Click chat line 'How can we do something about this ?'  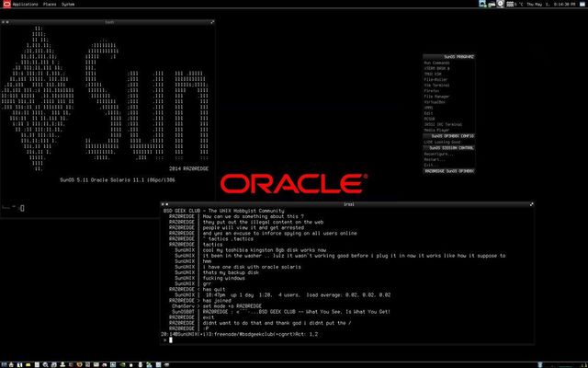click(254, 216)
